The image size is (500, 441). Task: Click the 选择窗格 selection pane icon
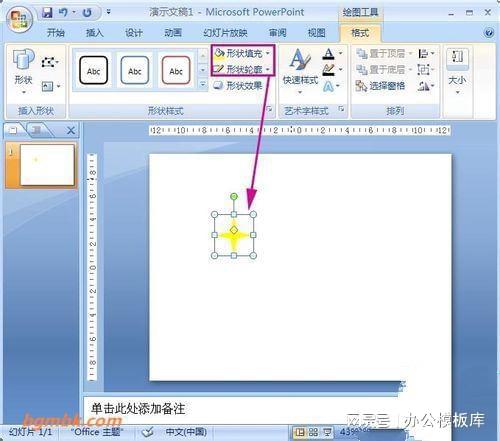[361, 86]
